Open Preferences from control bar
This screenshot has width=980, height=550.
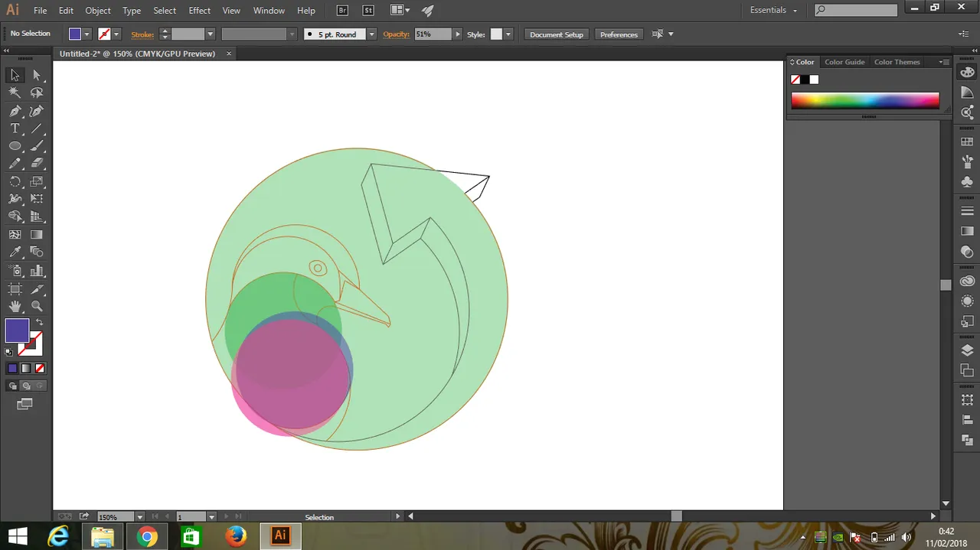tap(619, 34)
